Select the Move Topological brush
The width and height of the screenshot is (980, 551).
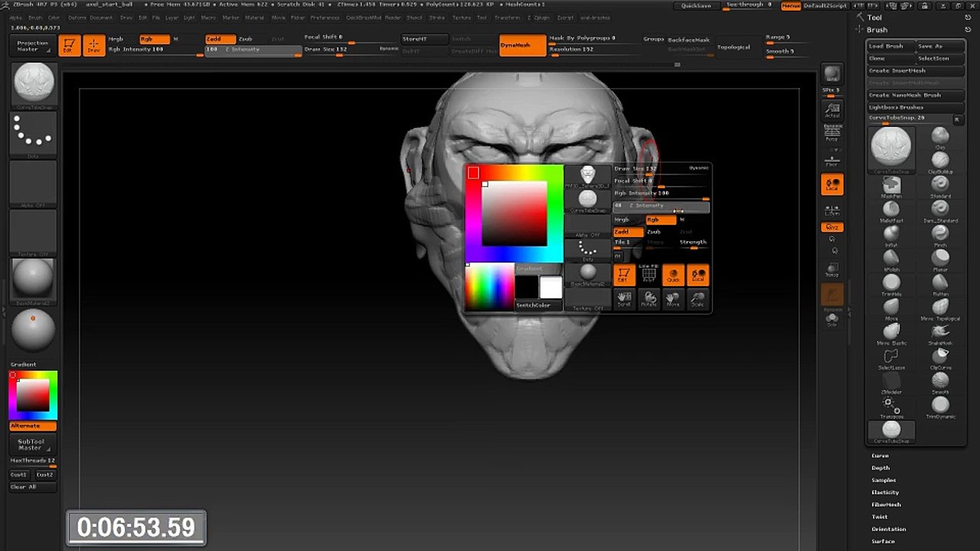(940, 308)
